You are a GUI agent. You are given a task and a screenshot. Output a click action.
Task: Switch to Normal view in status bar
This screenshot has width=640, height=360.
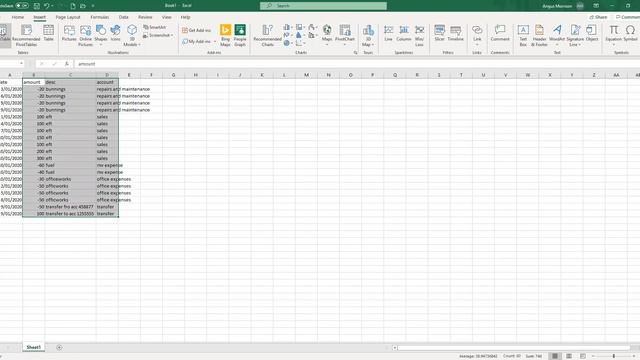point(555,356)
